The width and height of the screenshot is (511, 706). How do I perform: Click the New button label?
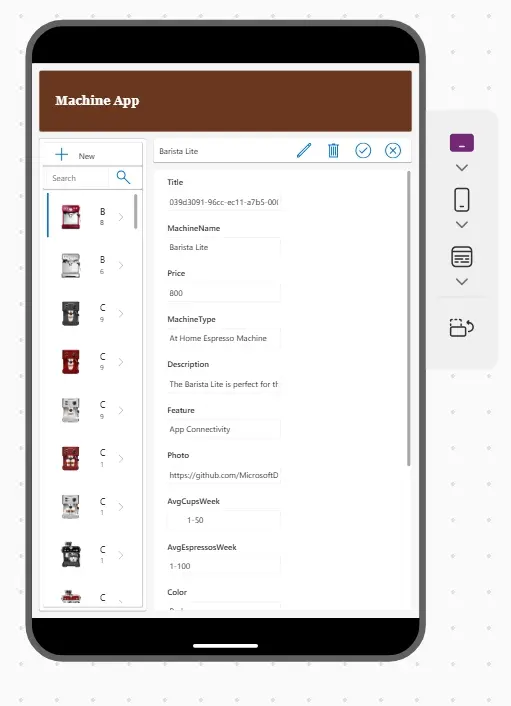pyautogui.click(x=86, y=156)
